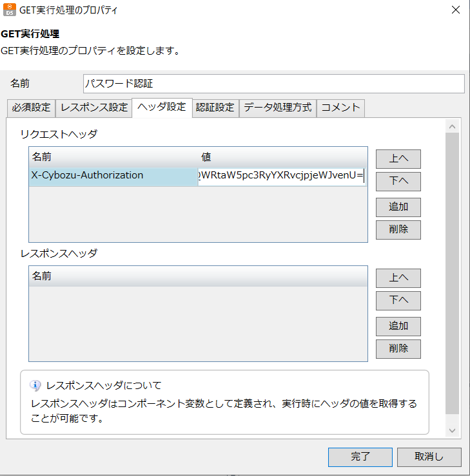The image size is (470, 476).
Task: Delete the request header with 削除
Action: pyautogui.click(x=398, y=230)
